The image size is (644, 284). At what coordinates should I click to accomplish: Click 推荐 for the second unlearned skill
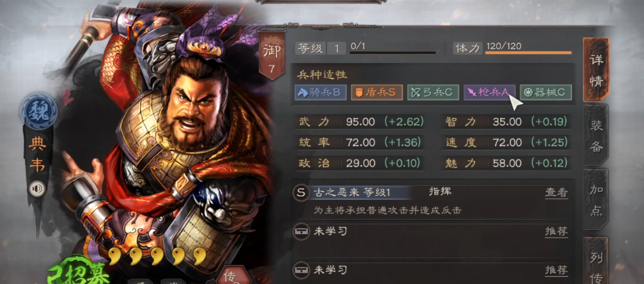pos(557,270)
